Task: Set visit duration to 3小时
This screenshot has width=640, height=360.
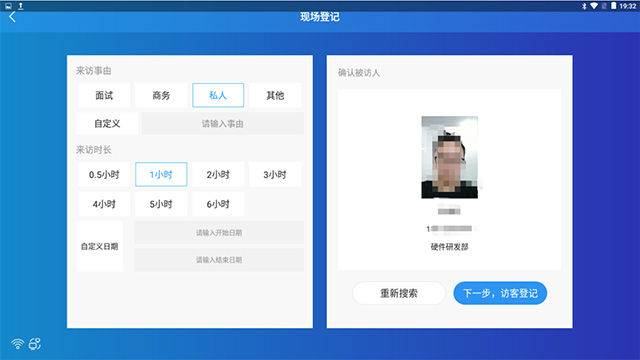Action: (275, 174)
